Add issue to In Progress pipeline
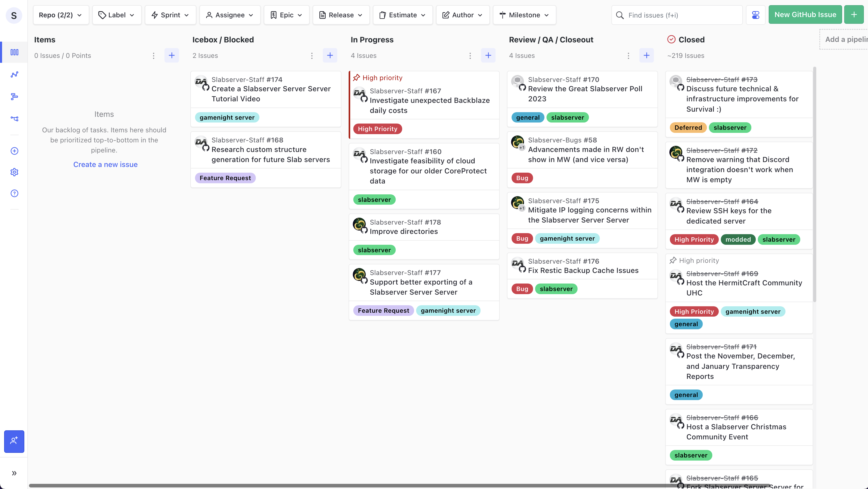 pyautogui.click(x=488, y=56)
